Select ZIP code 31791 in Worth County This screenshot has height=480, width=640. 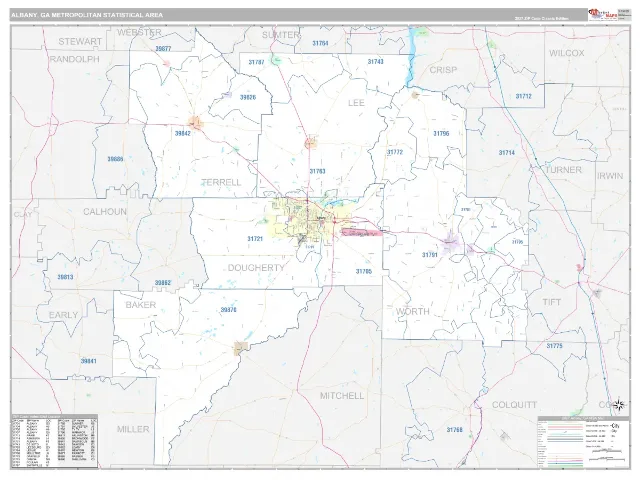pos(430,255)
